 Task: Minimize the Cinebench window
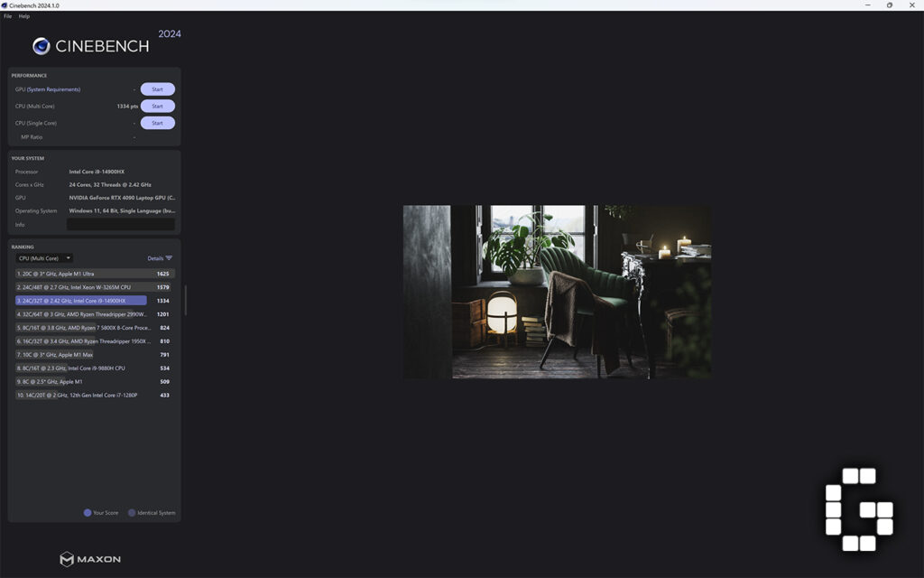867,5
